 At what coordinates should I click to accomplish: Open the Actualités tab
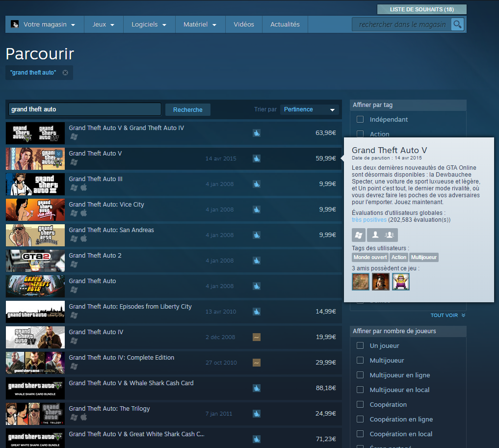pos(285,25)
